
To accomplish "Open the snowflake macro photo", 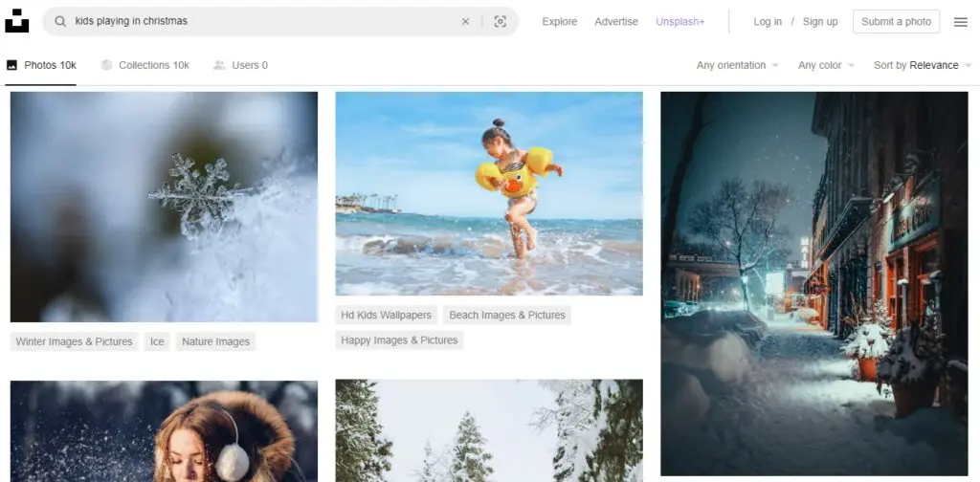I will [164, 207].
